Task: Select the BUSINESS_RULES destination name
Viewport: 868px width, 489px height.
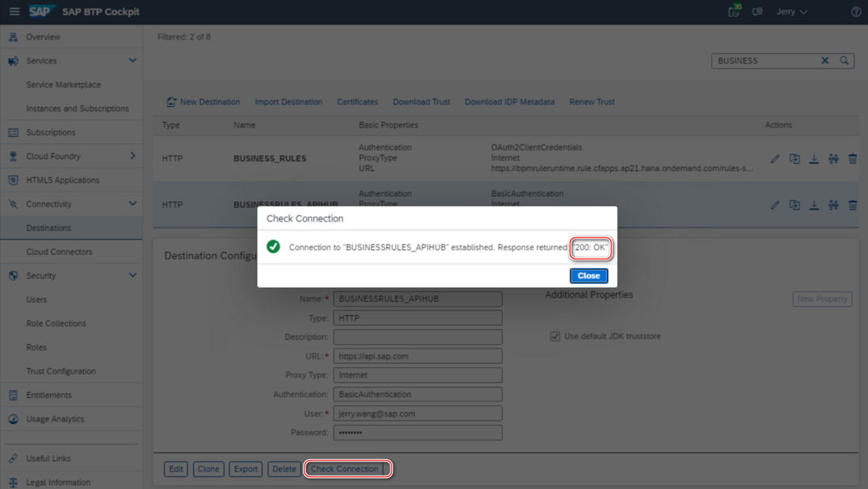Action: click(x=270, y=158)
